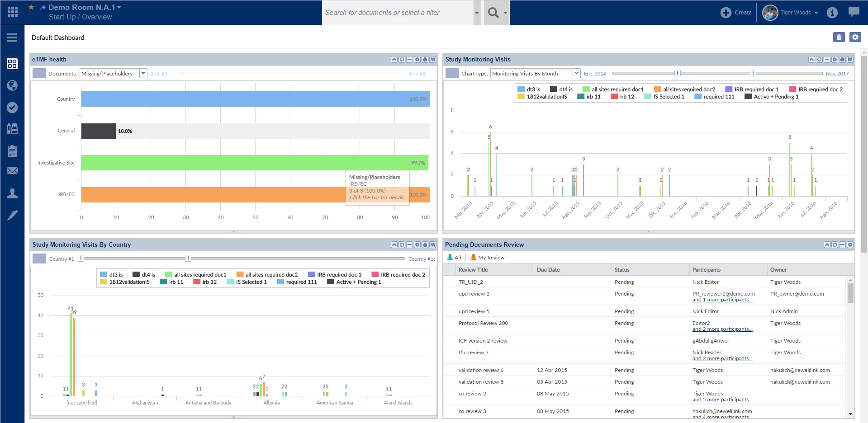Screen dimensions: 868x423
Task: Refresh the eTMF health widget
Action: (x=402, y=60)
